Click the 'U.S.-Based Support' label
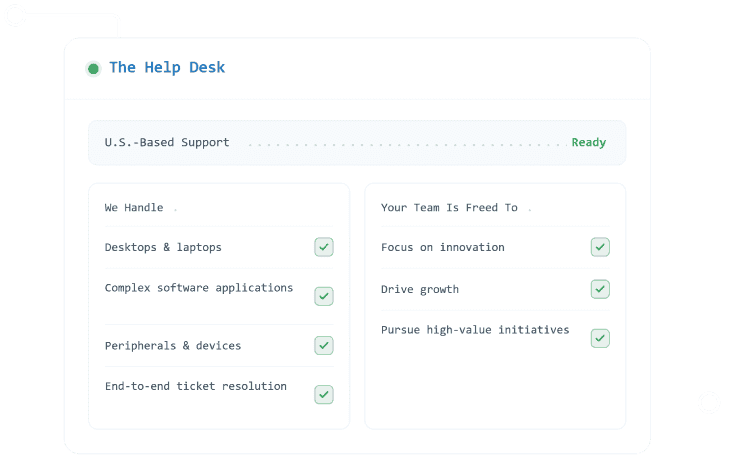729x461 pixels. click(167, 143)
